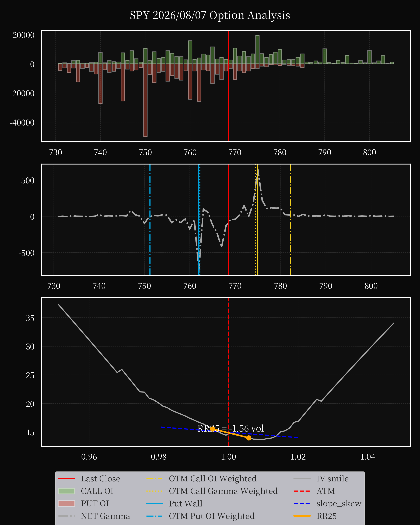Click the slope_skew legend label

pyautogui.click(x=339, y=504)
